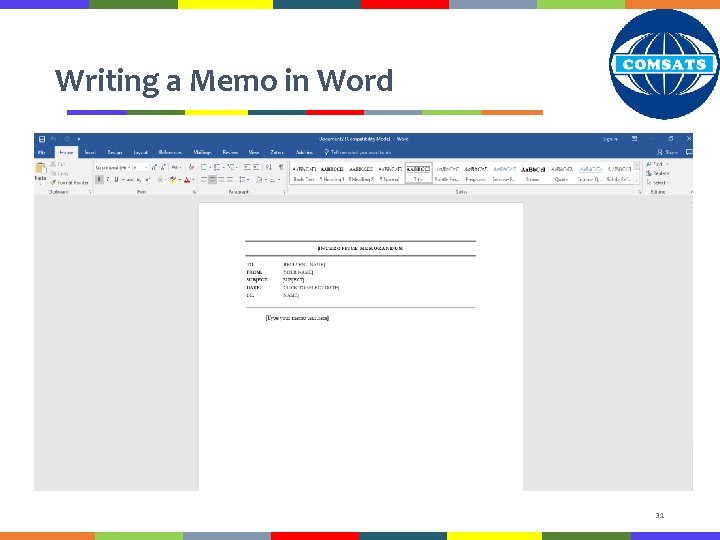Viewport: 720px width, 540px height.
Task: Click the Paste clipboard icon
Action: tap(40, 169)
